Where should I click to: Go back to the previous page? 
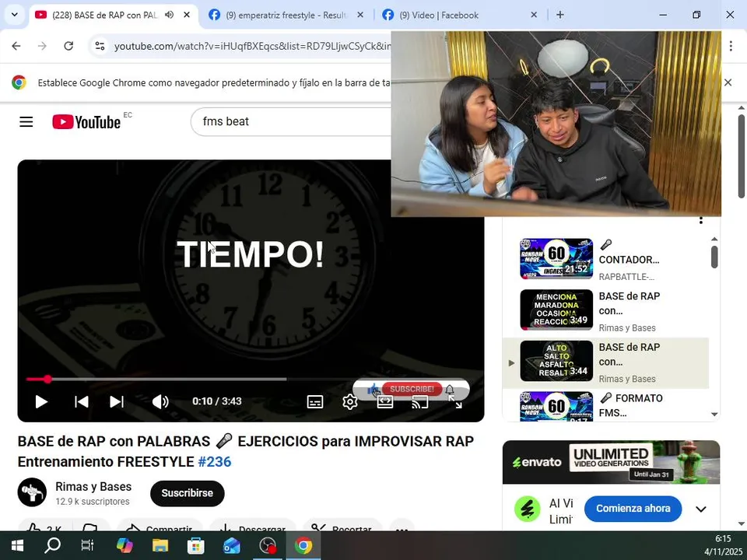click(16, 46)
